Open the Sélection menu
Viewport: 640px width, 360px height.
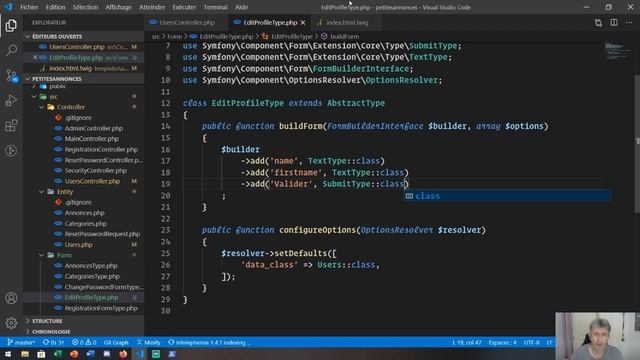click(85, 7)
